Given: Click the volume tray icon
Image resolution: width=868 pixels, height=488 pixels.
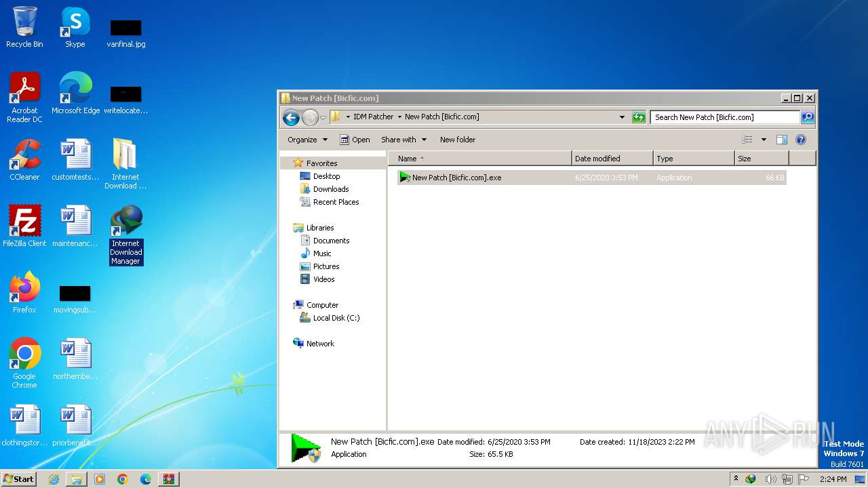Looking at the screenshot, I should (x=771, y=479).
